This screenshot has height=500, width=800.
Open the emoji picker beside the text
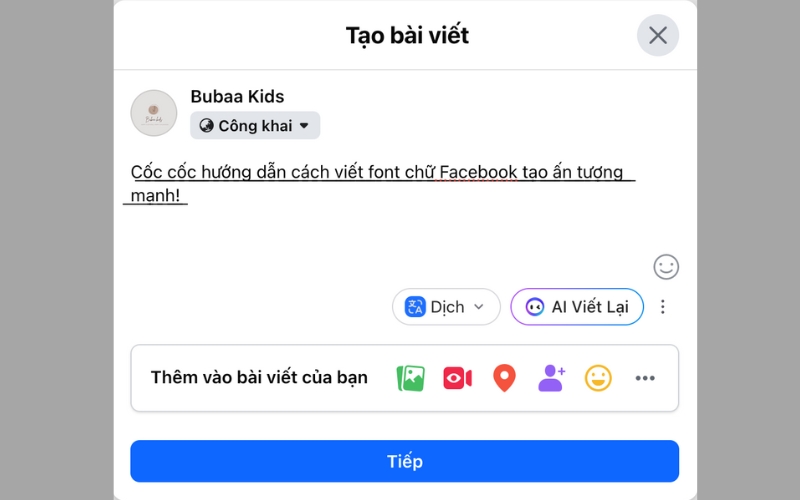(666, 267)
